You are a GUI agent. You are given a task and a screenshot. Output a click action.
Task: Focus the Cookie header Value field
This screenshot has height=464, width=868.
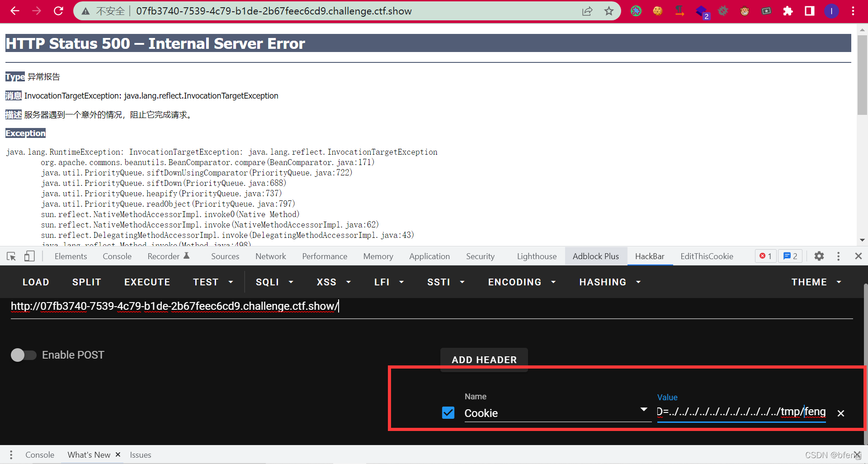click(x=741, y=412)
